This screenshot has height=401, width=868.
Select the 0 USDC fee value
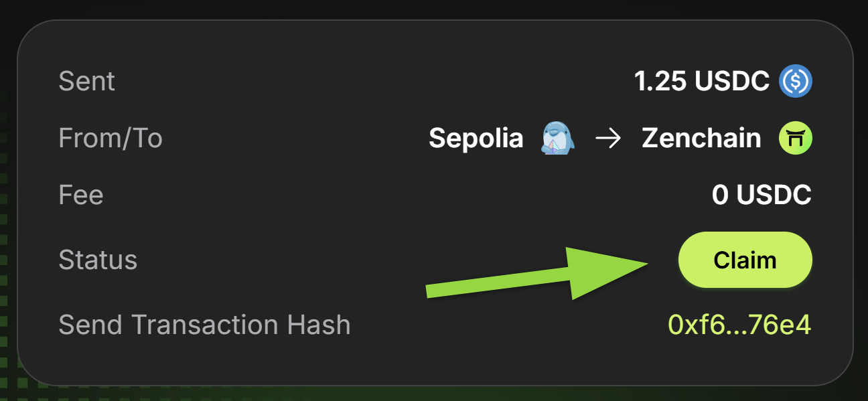762,195
